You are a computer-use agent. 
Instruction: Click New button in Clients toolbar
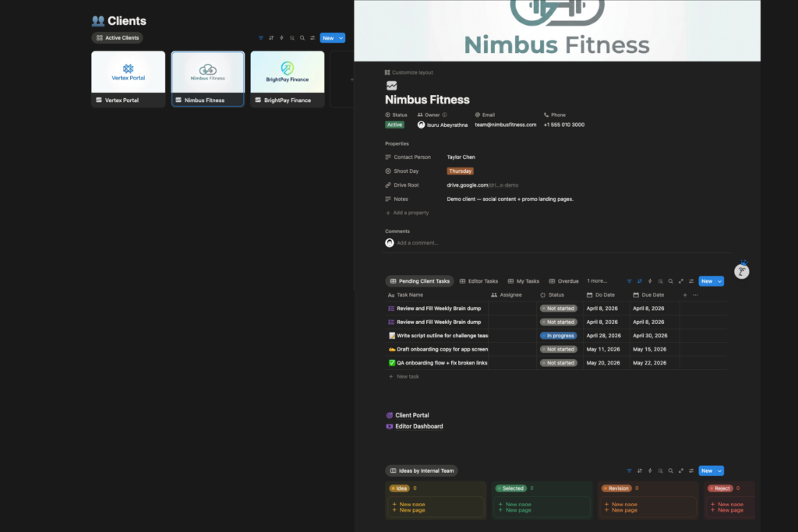tap(328, 38)
